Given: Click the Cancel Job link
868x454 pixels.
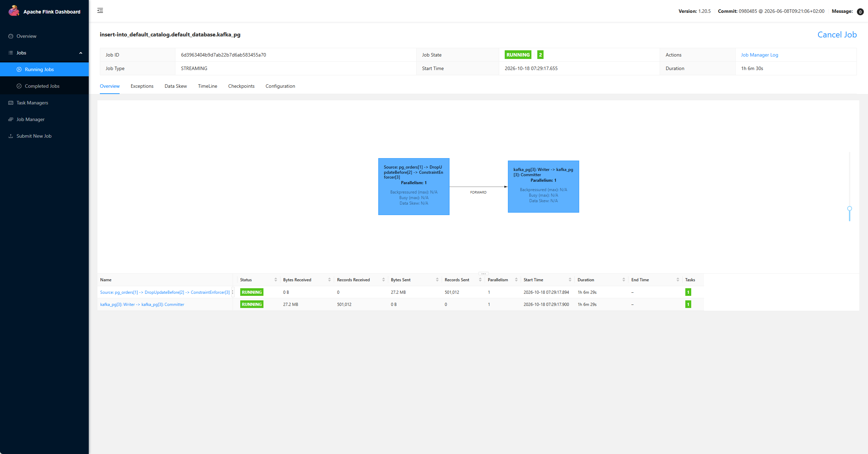Looking at the screenshot, I should tap(837, 35).
